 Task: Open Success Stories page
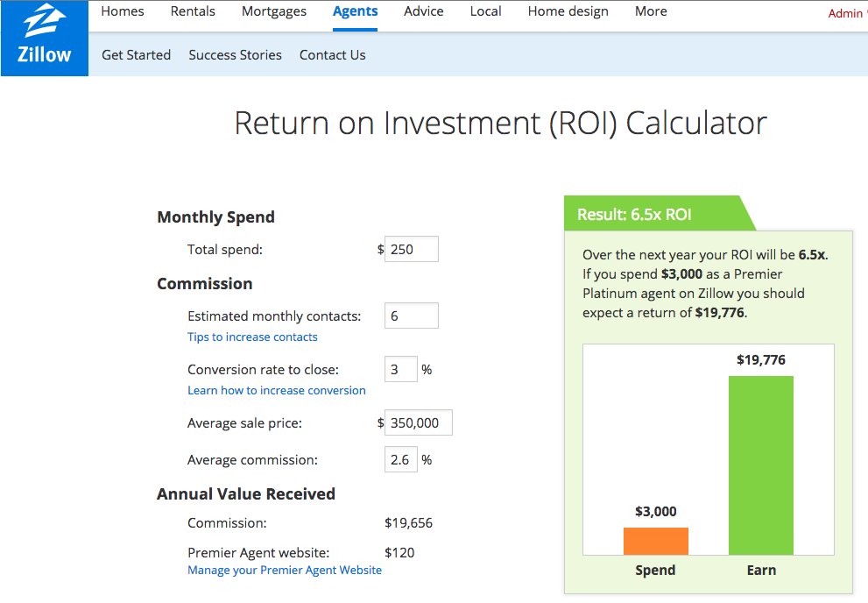[x=236, y=55]
